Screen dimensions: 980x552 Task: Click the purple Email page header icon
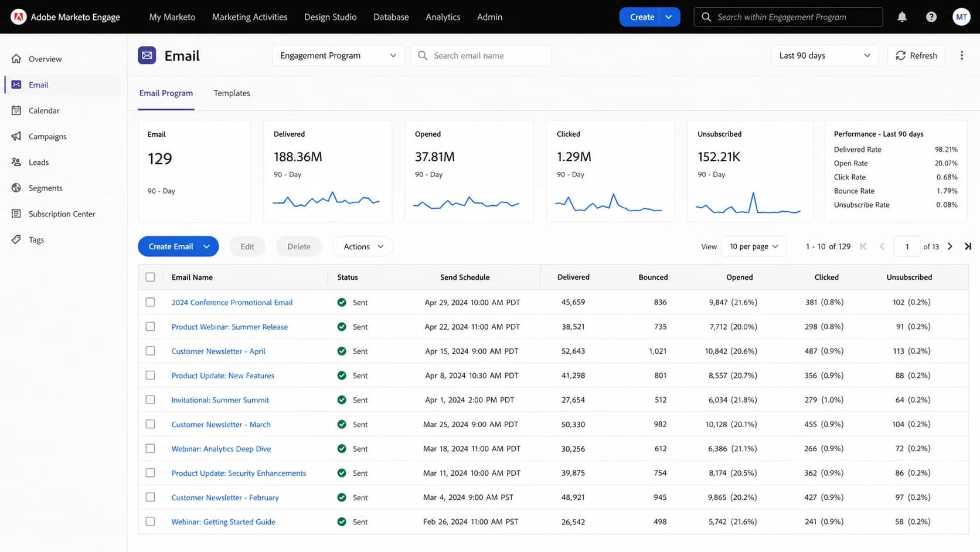click(147, 55)
